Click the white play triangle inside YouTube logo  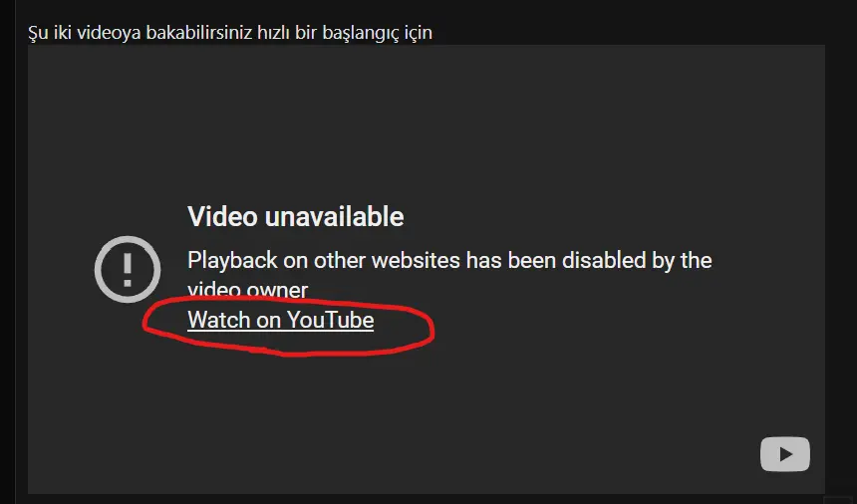tap(786, 454)
